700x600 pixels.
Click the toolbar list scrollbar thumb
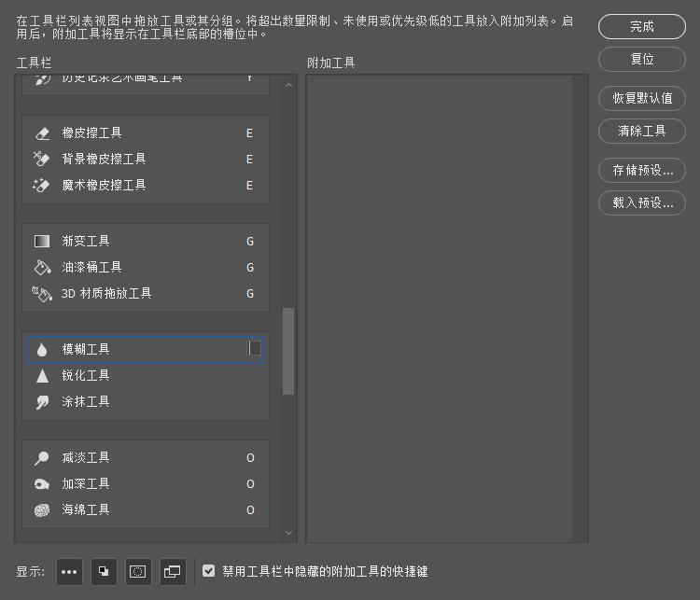(x=288, y=352)
